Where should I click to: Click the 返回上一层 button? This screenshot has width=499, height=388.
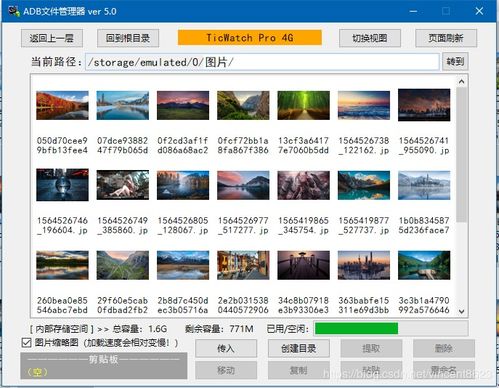(x=52, y=38)
